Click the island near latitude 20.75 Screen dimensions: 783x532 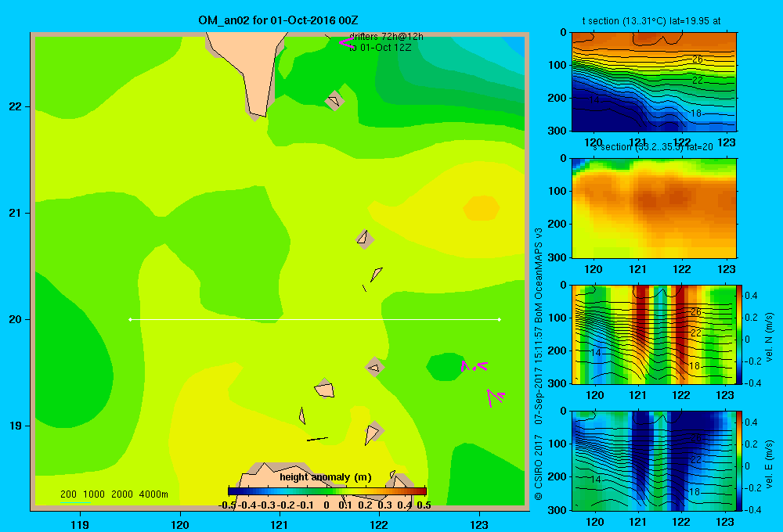point(365,239)
